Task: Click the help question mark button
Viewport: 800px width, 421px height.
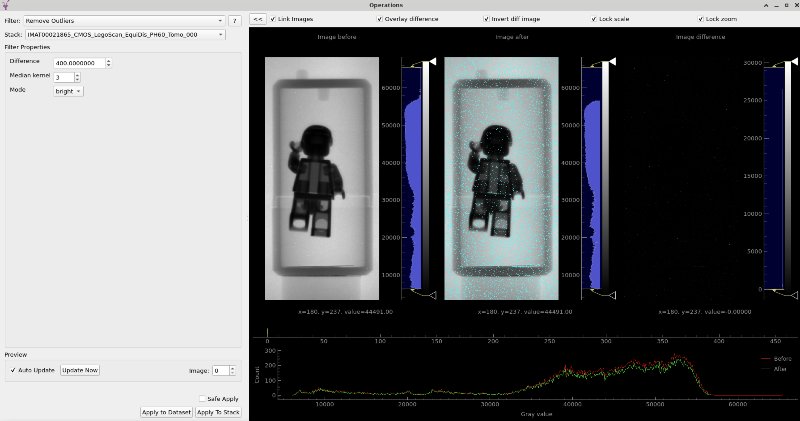Action: pyautogui.click(x=234, y=20)
